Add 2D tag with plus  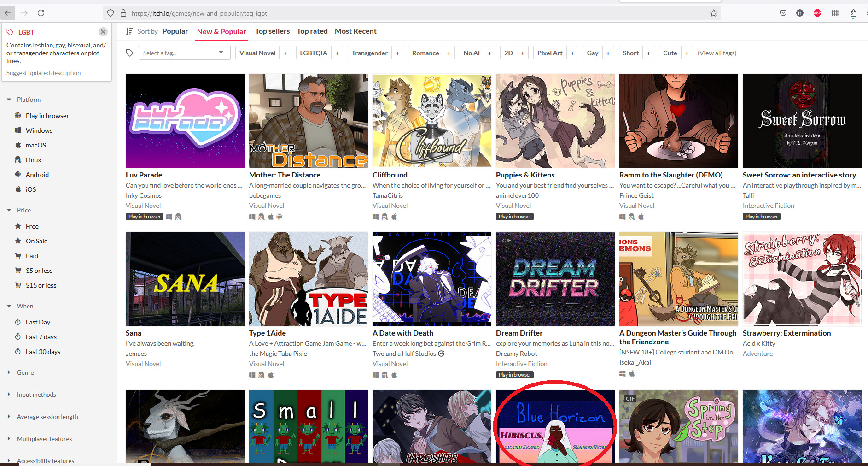pyautogui.click(x=523, y=53)
